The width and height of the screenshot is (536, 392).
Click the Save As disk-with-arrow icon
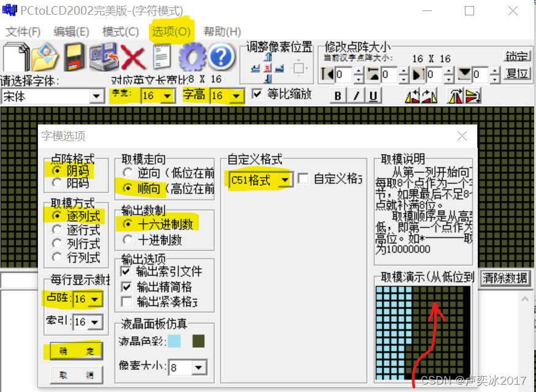tap(104, 57)
